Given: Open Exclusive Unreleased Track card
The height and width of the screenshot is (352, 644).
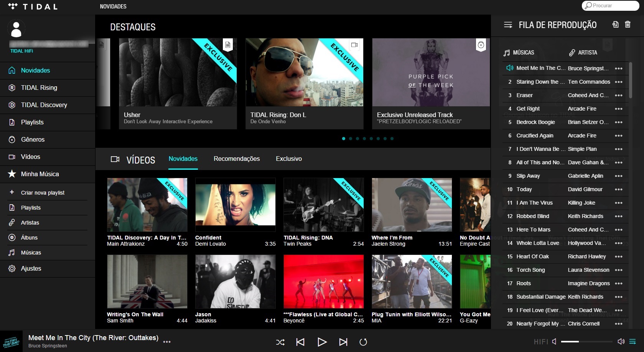Looking at the screenshot, I should (x=431, y=84).
